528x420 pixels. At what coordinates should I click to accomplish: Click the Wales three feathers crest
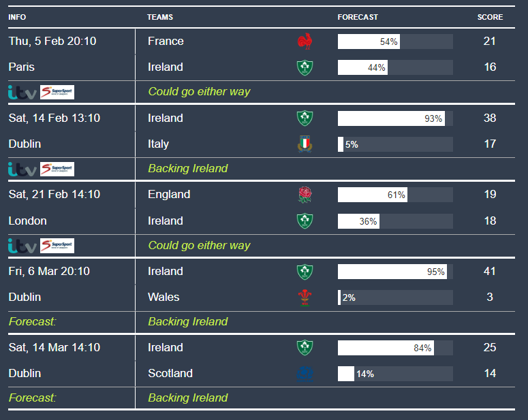(x=305, y=297)
